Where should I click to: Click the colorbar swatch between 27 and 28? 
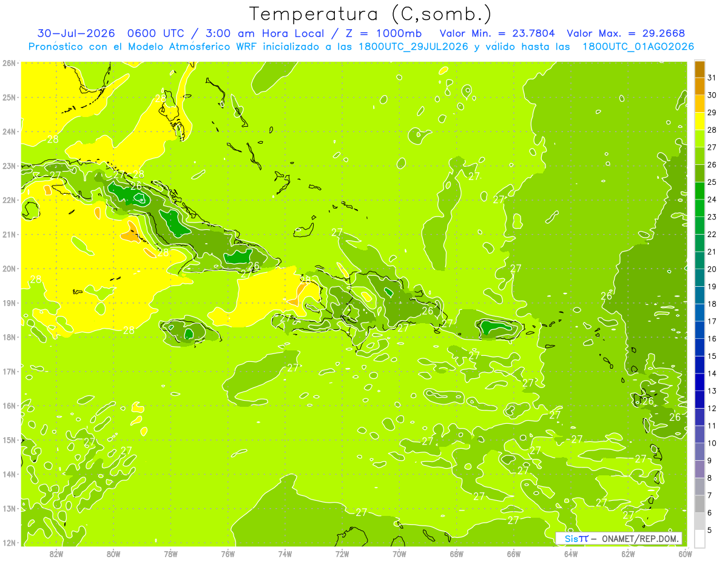(699, 139)
